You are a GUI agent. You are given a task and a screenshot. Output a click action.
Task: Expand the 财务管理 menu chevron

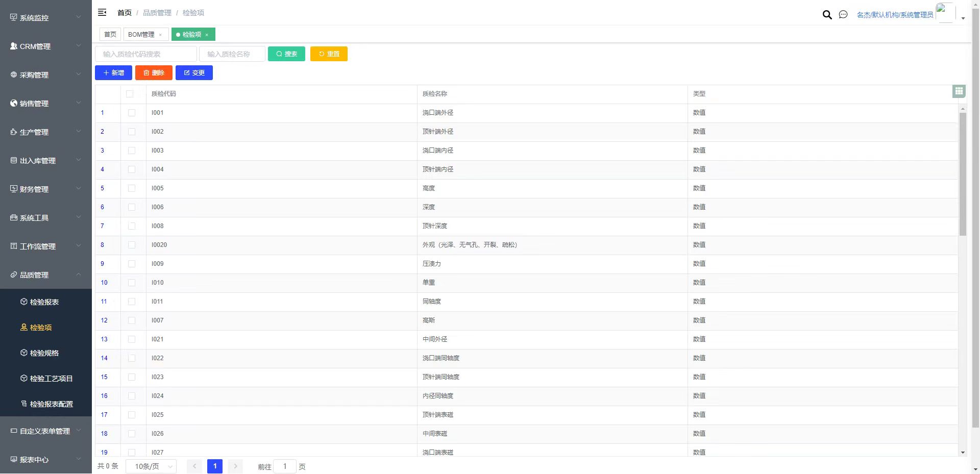click(x=79, y=188)
